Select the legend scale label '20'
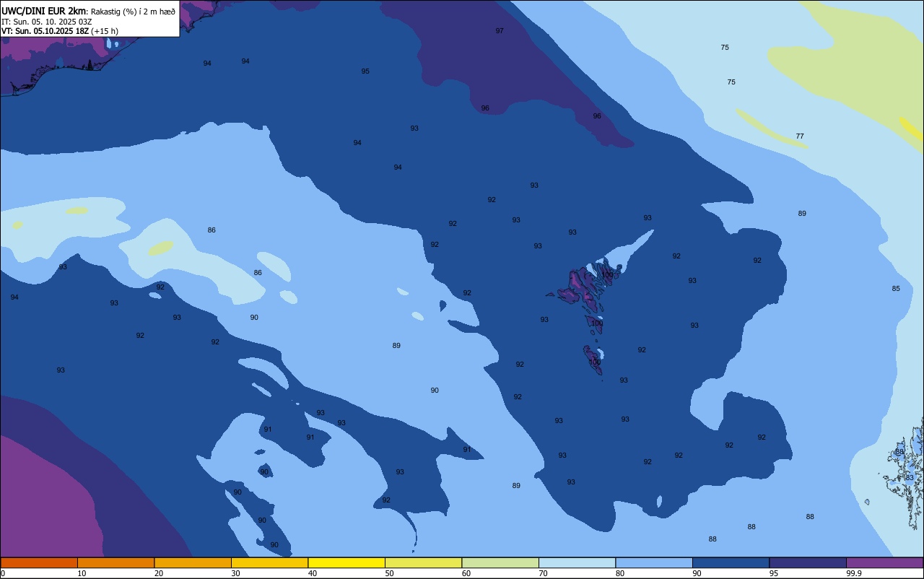The height and width of the screenshot is (579, 924). click(x=159, y=573)
